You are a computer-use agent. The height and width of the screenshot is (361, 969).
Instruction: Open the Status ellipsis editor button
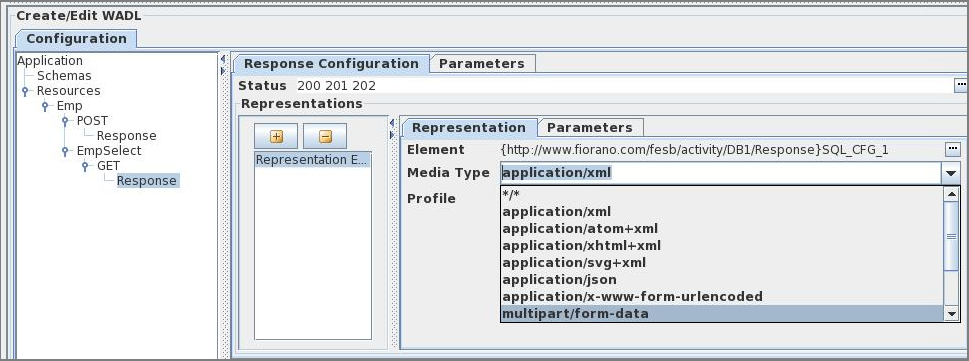[961, 85]
